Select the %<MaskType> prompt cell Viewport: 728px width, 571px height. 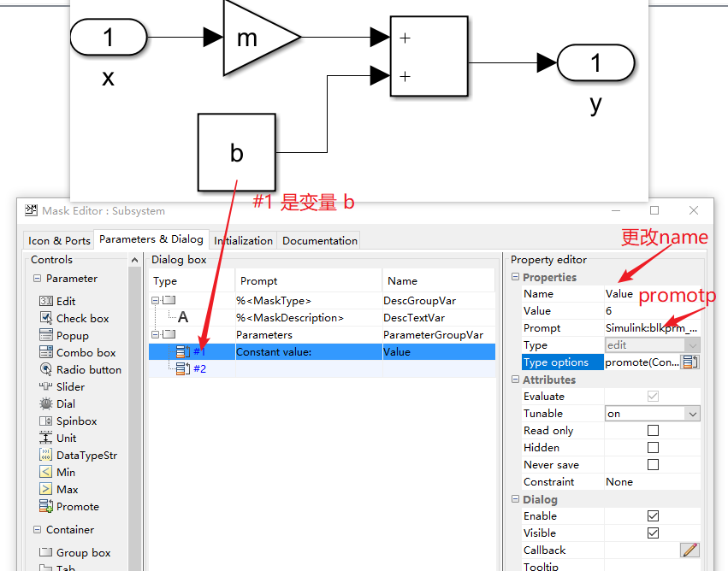tap(309, 301)
